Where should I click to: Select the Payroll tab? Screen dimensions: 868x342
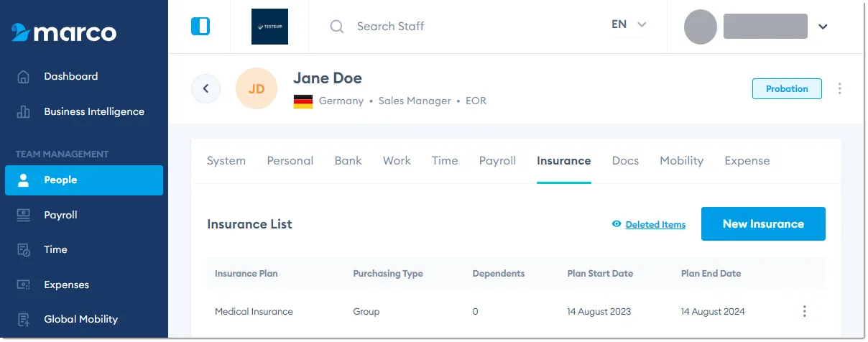(498, 161)
